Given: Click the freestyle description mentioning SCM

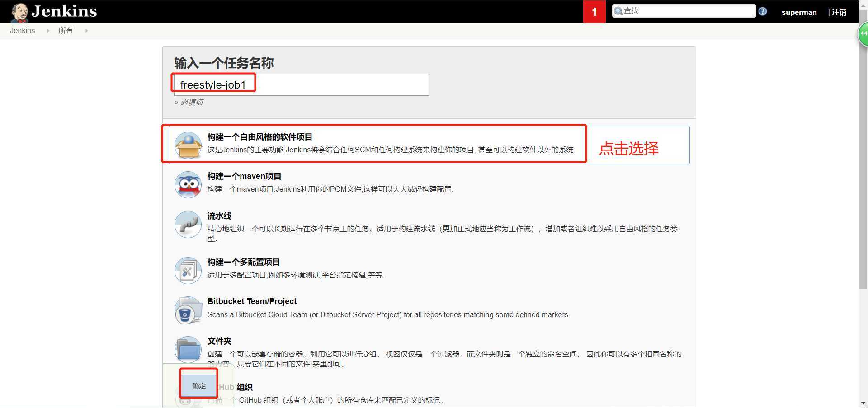Looking at the screenshot, I should coord(392,150).
